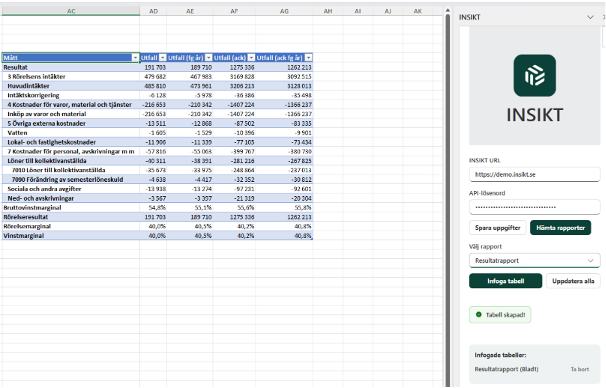
Task: Click the API-lösenord password field
Action: [535, 207]
